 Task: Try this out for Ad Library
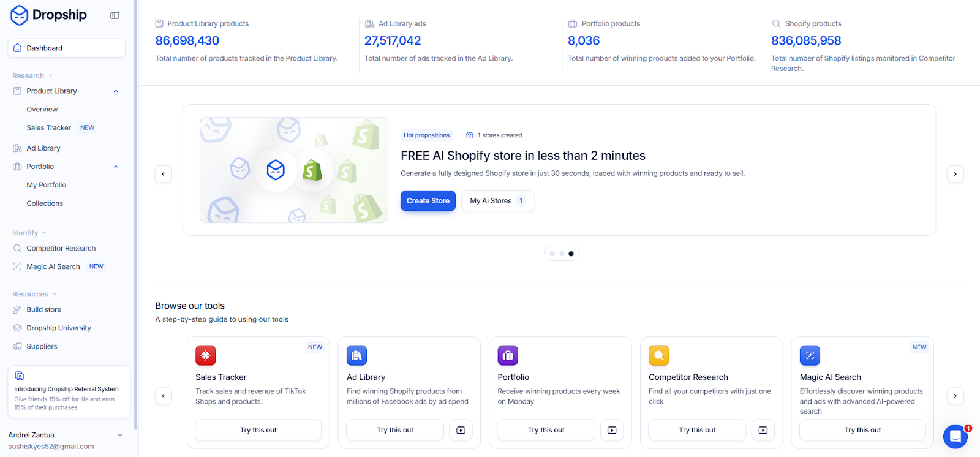pos(395,430)
